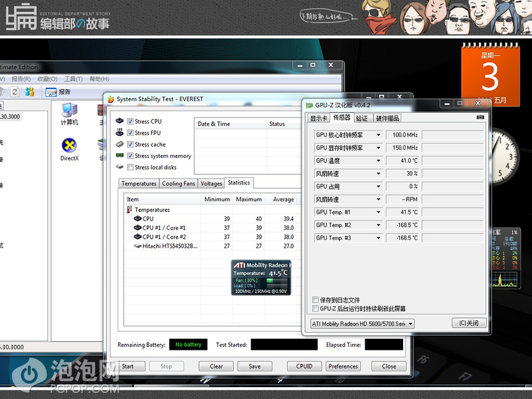Click the Close button in System Stability Test

[x=389, y=366]
